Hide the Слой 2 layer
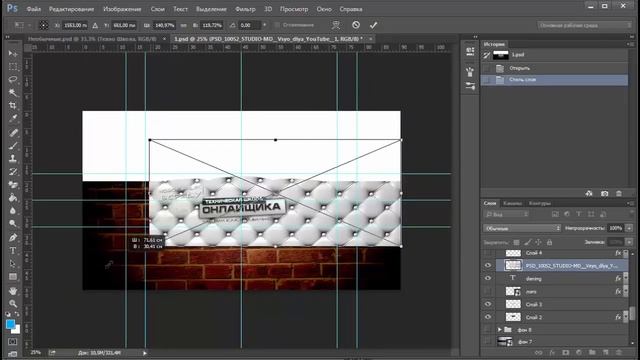 click(488, 317)
